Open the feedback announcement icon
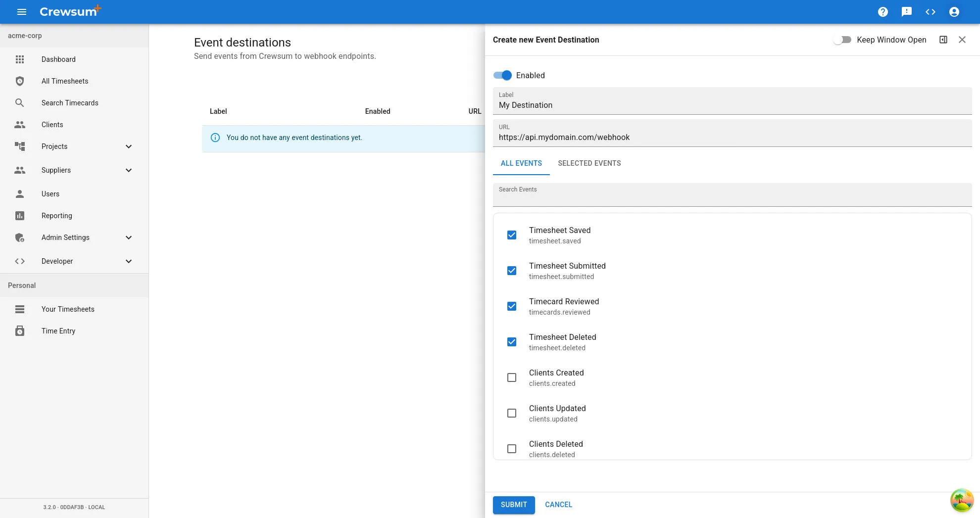The image size is (980, 518). pos(906,12)
